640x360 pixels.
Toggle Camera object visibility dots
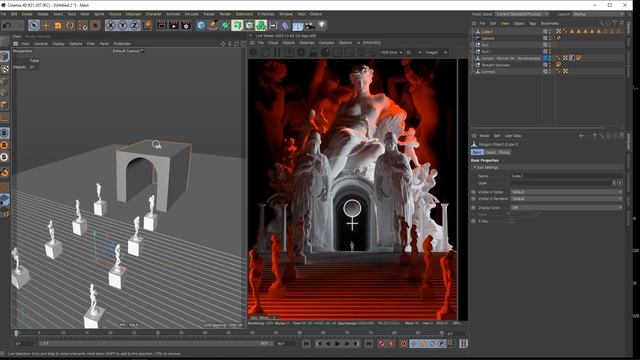point(550,38)
